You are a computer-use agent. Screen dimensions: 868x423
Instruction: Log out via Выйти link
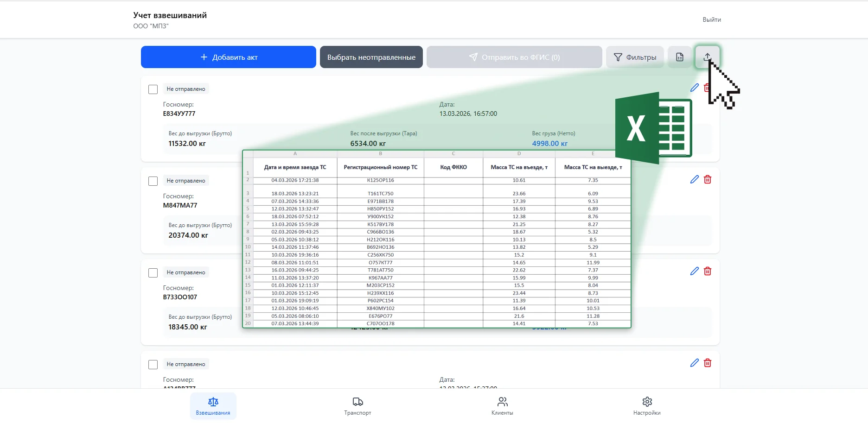click(712, 19)
